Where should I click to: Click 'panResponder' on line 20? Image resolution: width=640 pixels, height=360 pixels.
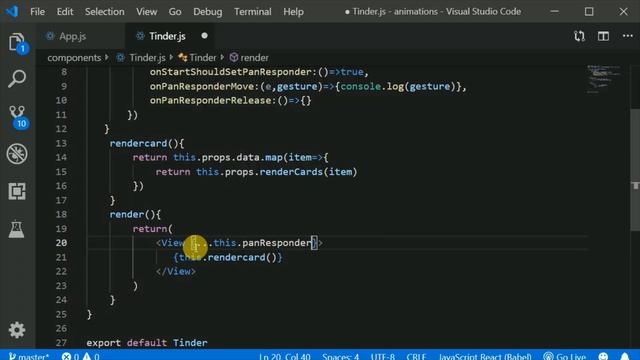(277, 243)
